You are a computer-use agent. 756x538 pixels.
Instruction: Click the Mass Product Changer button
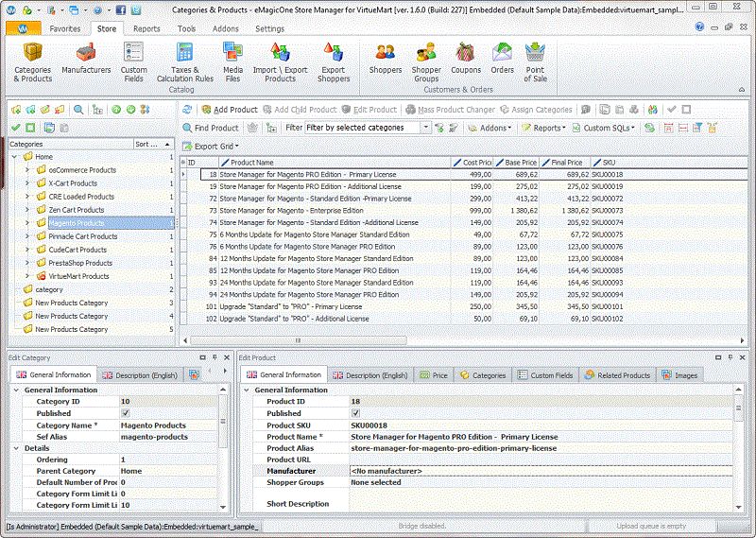[451, 110]
